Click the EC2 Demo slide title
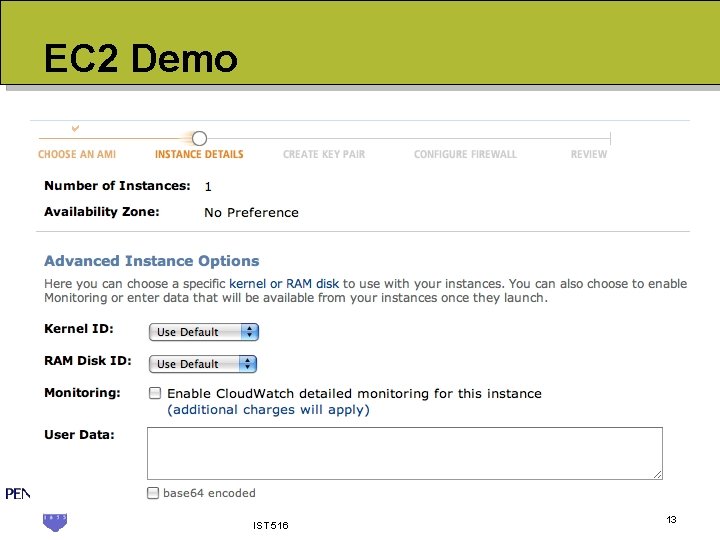The height and width of the screenshot is (540, 720). click(141, 58)
